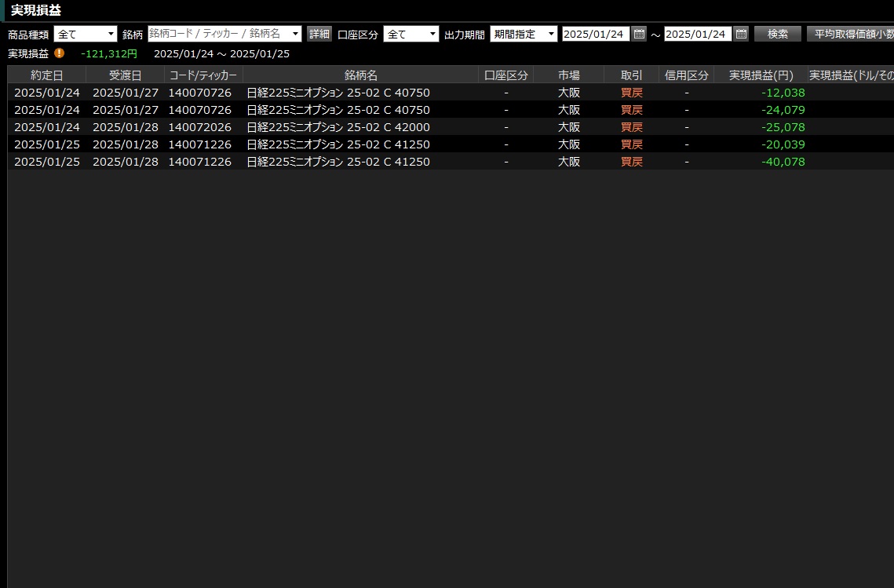Open the end date calendar picker
This screenshot has width=894, height=588.
[x=741, y=35]
